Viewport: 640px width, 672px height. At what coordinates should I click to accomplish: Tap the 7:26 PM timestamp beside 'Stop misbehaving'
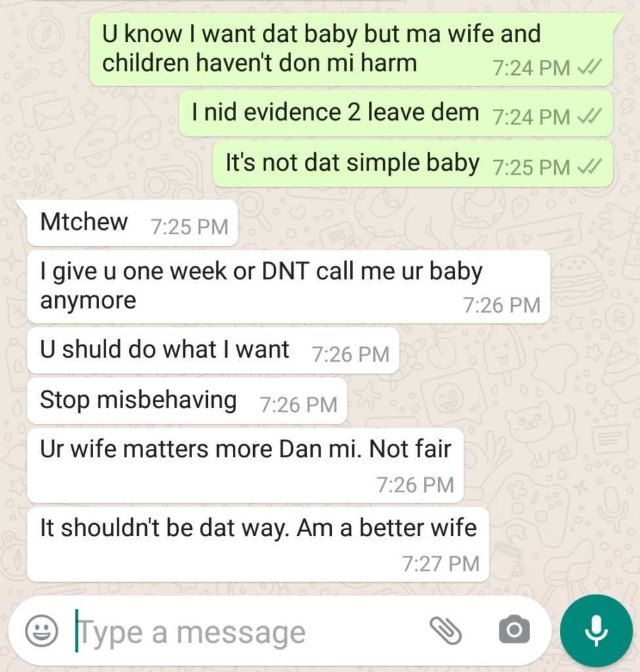(298, 404)
